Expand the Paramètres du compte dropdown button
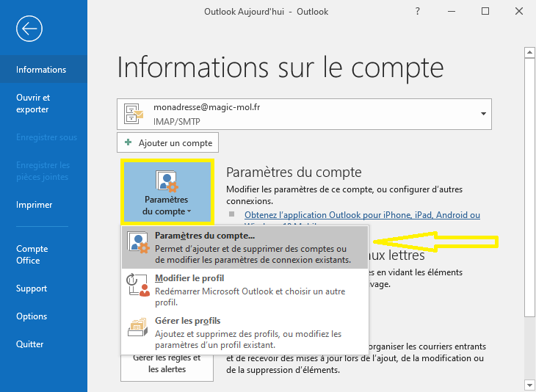Screen dimensions: 536x392 click(167, 192)
